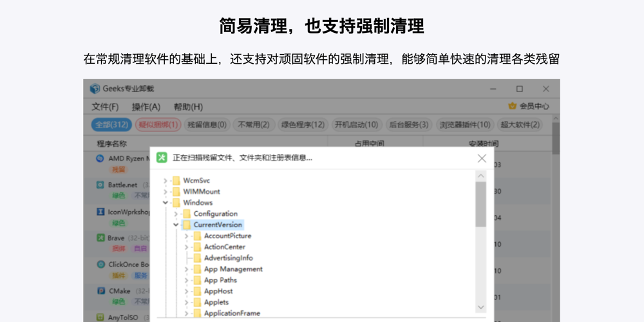Image resolution: width=644 pixels, height=322 pixels.
Task: Click the Brave program icon
Action: pyautogui.click(x=100, y=238)
